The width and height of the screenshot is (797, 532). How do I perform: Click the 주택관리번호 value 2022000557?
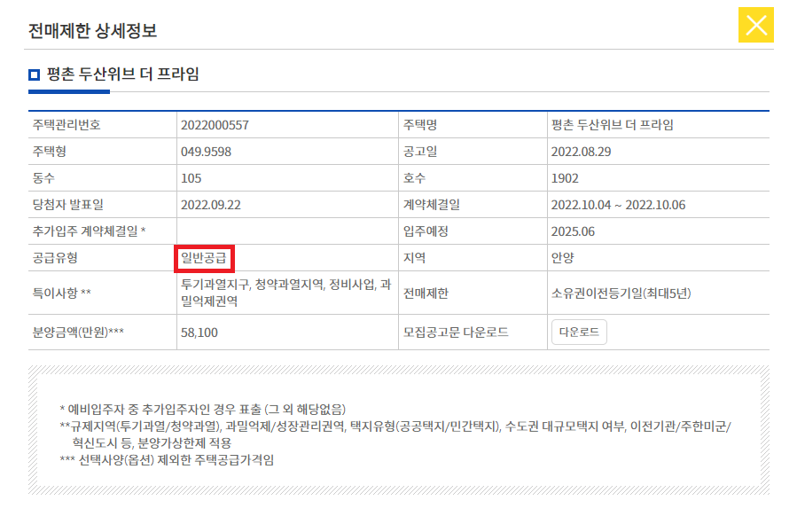pyautogui.click(x=215, y=125)
